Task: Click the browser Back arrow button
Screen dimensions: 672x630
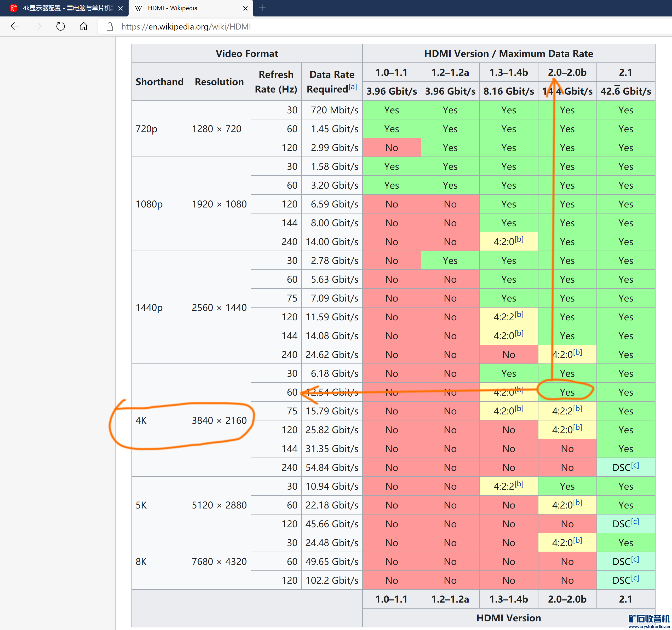Action: 15,26
